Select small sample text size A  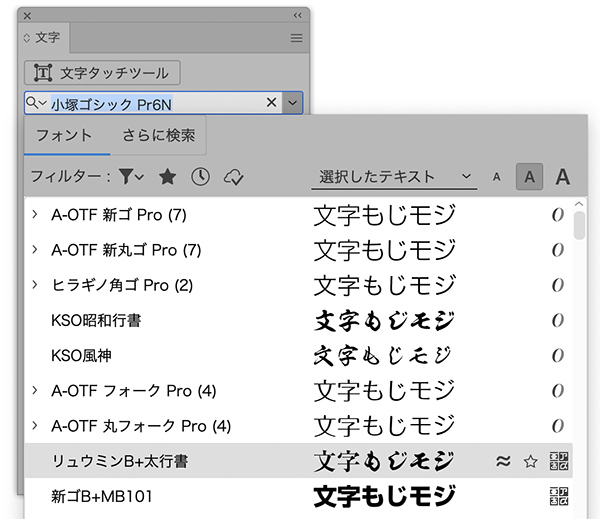tap(497, 177)
